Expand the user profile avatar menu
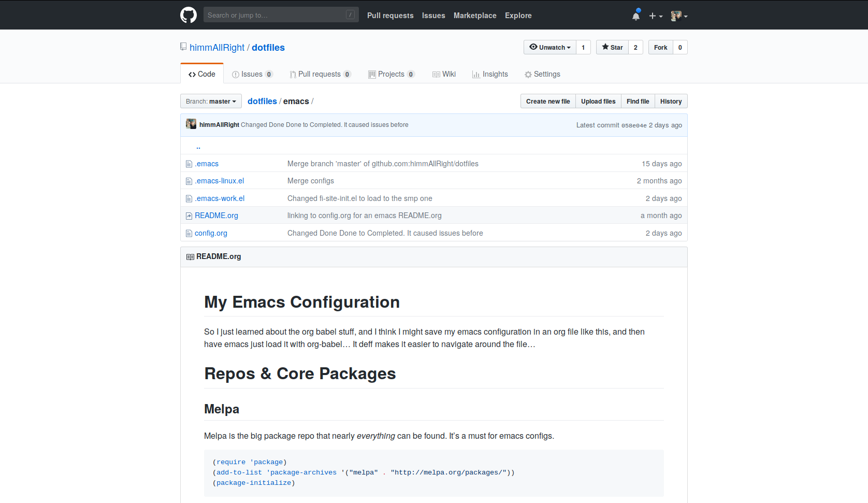This screenshot has height=503, width=868. (x=679, y=16)
